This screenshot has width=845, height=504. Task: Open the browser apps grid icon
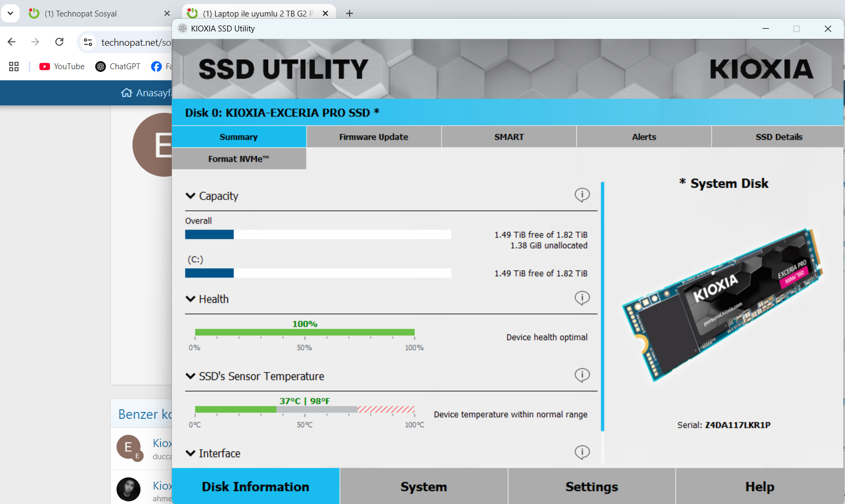[14, 67]
